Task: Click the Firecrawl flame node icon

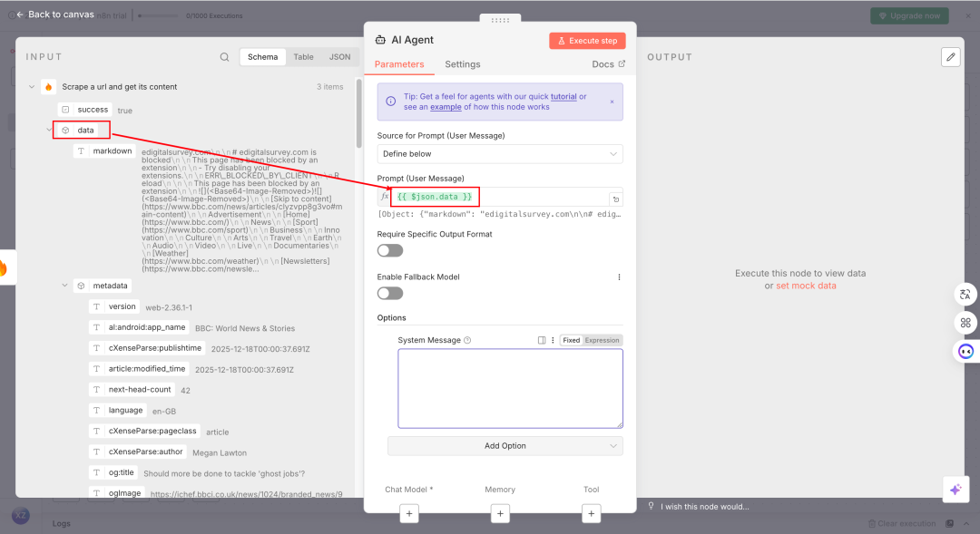Action: (x=49, y=87)
